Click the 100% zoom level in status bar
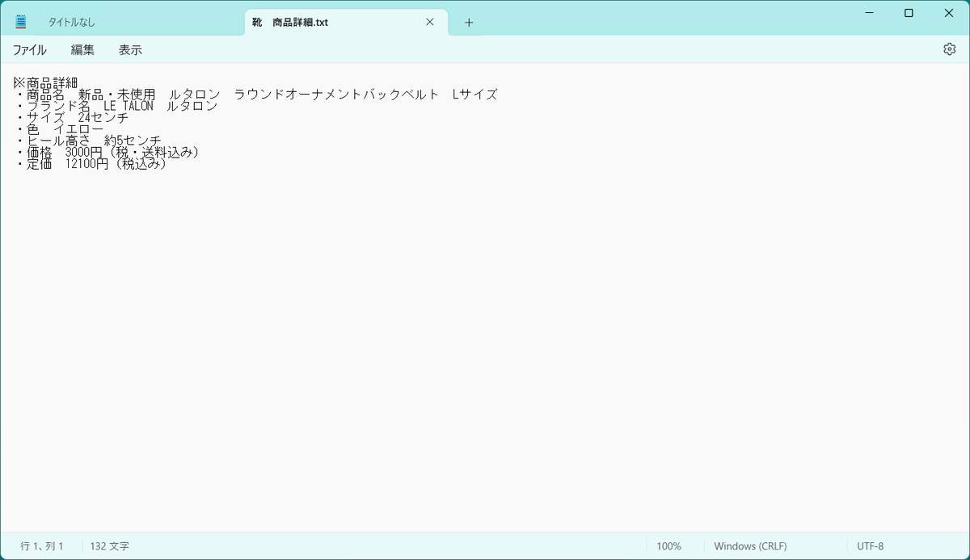The height and width of the screenshot is (560, 970). tap(668, 546)
